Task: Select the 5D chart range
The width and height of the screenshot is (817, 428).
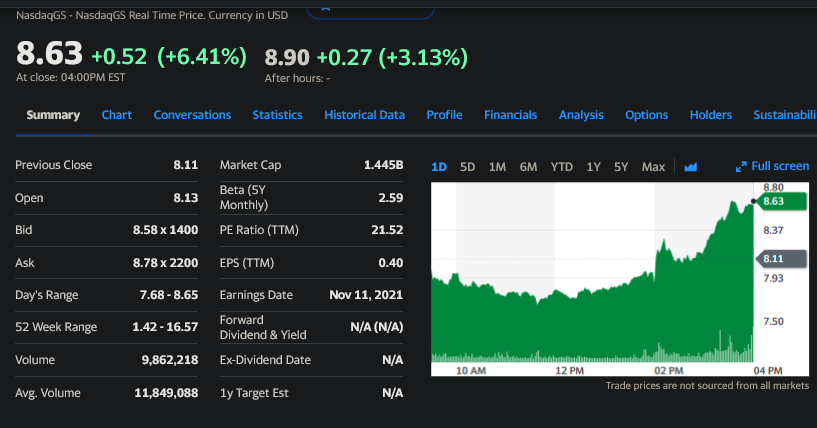Action: coord(467,166)
